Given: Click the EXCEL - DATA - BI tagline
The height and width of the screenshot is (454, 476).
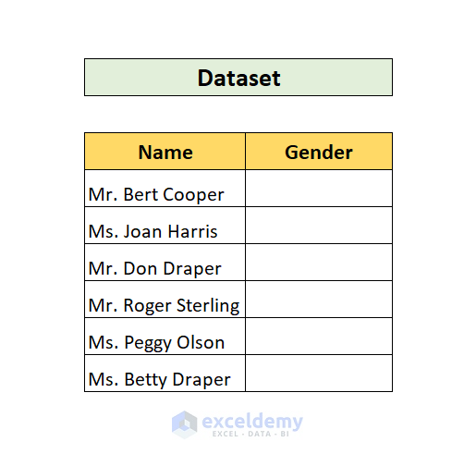Looking at the screenshot, I should tap(250, 434).
